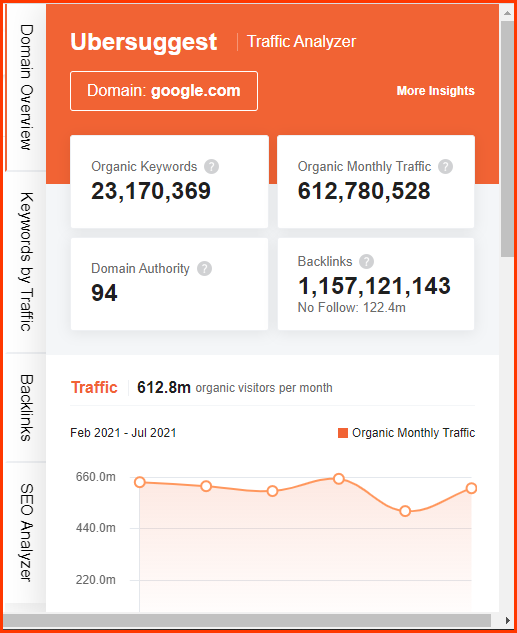This screenshot has width=517, height=633.
Task: Click the Organic Monthly Traffic legend label
Action: tap(414, 433)
